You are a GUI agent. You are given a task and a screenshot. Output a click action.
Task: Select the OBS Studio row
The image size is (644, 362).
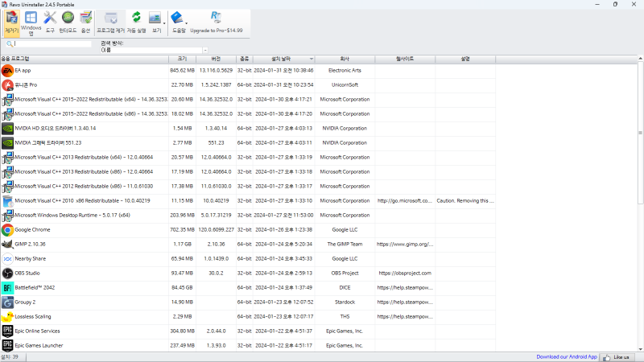pos(27,273)
